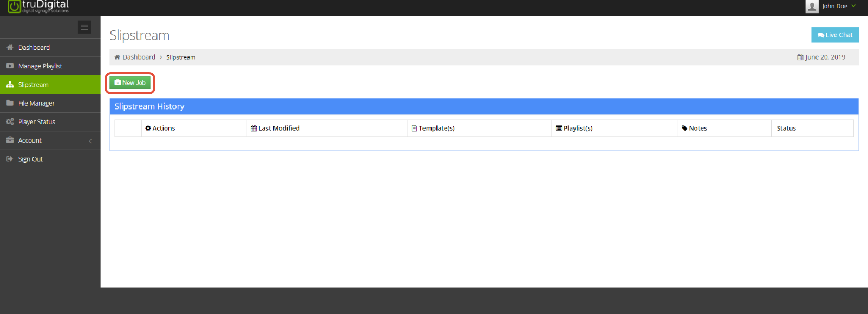Image resolution: width=868 pixels, height=314 pixels.
Task: Toggle the sidebar with the hamburger icon
Action: pyautogui.click(x=84, y=27)
